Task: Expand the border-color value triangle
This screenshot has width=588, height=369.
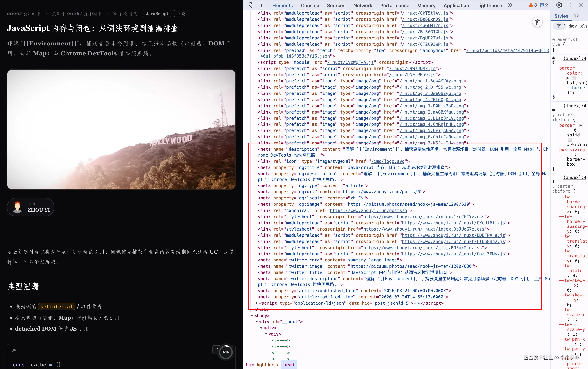Action: click(x=568, y=78)
